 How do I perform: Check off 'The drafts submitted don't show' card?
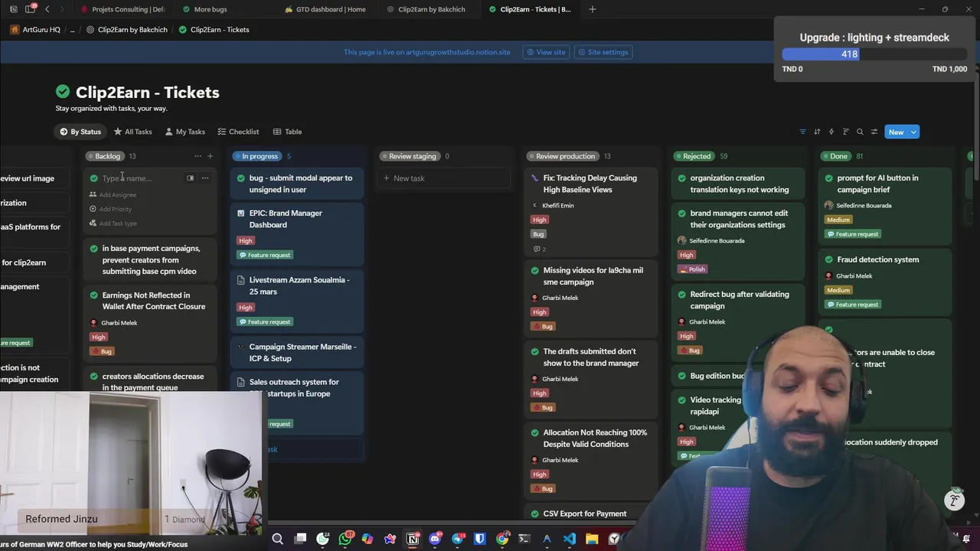point(535,351)
